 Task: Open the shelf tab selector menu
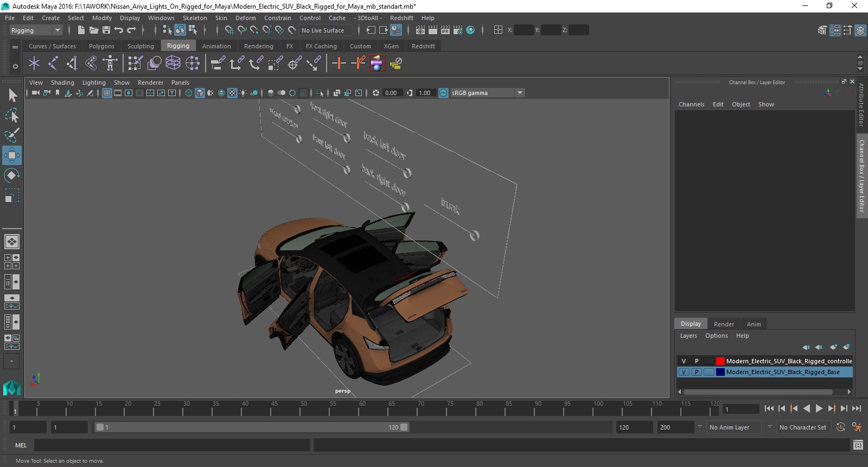(15, 47)
